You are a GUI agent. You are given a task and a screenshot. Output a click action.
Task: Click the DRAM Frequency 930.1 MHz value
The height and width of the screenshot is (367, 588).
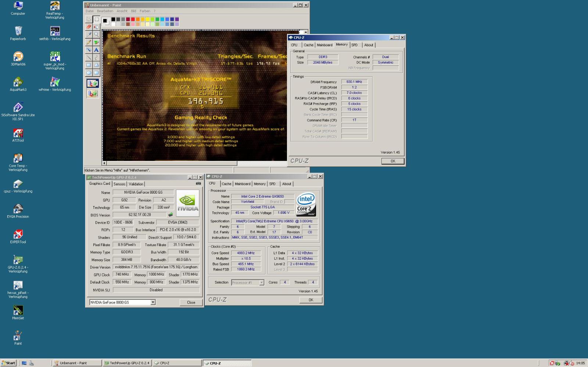(354, 82)
